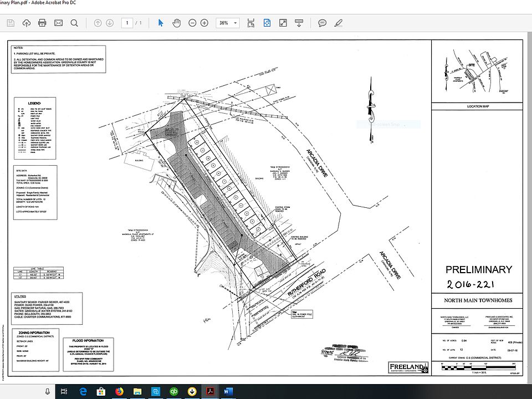
Task: Open the comment tool speech bubble
Action: click(x=322, y=23)
